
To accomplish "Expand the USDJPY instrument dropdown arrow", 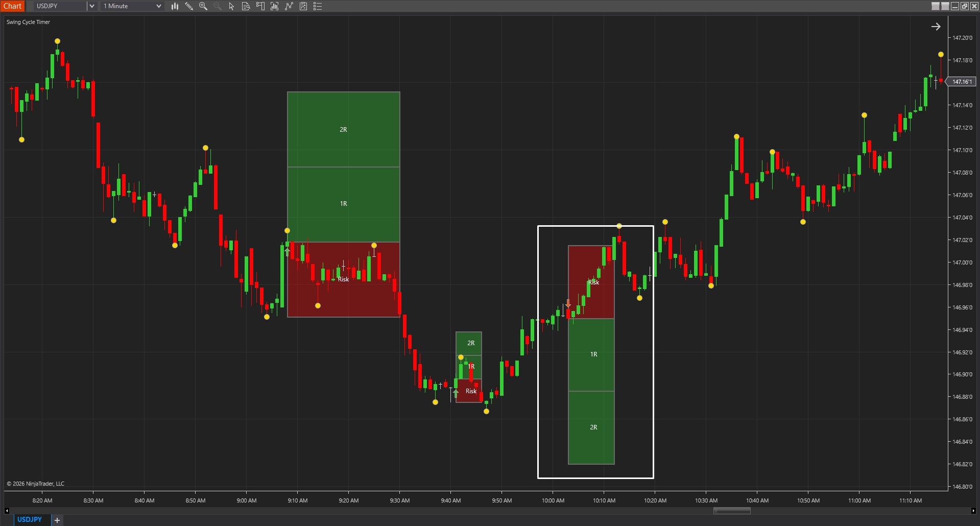I will (x=92, y=6).
